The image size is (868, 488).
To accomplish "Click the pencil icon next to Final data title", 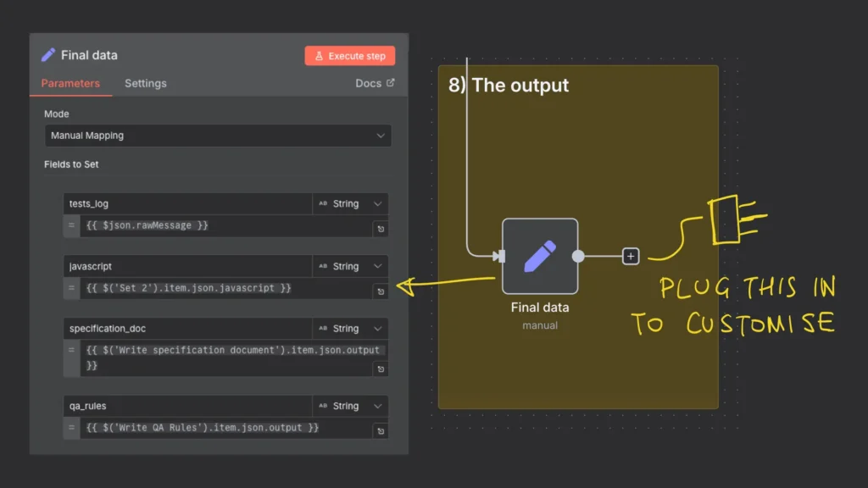I will (x=48, y=55).
